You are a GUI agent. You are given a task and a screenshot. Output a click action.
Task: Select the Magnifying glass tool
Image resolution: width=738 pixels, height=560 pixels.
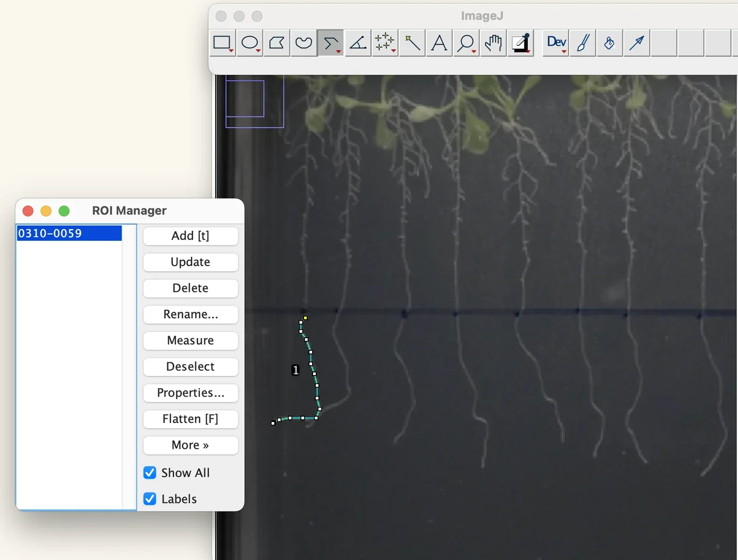pos(466,43)
